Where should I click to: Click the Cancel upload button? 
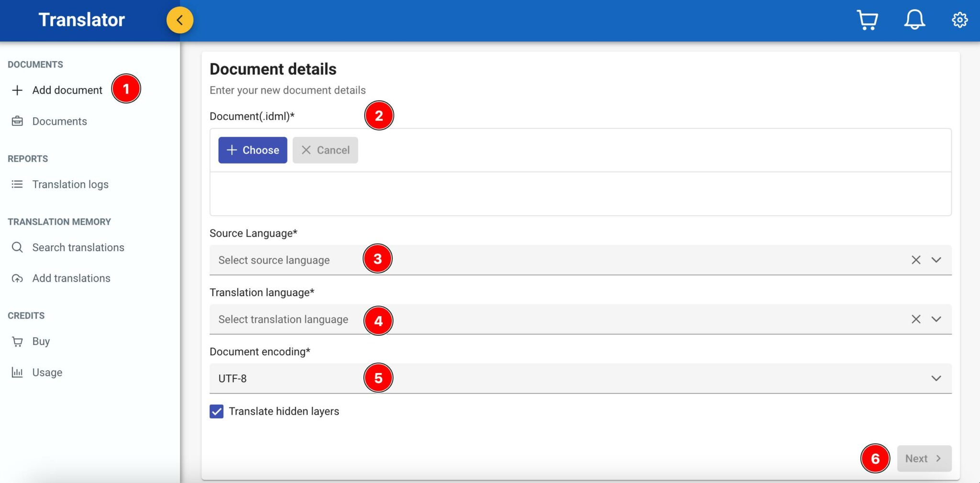(x=325, y=150)
